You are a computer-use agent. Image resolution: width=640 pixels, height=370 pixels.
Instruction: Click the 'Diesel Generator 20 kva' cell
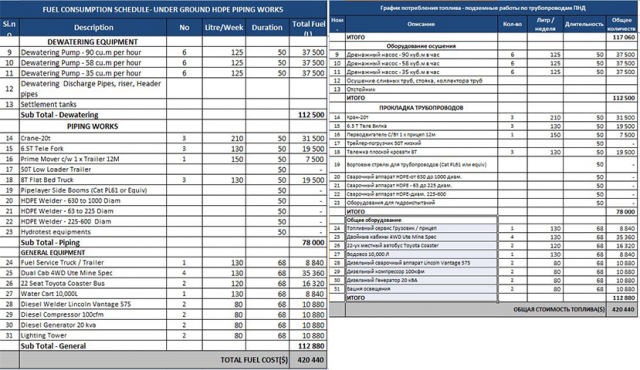coord(93,325)
